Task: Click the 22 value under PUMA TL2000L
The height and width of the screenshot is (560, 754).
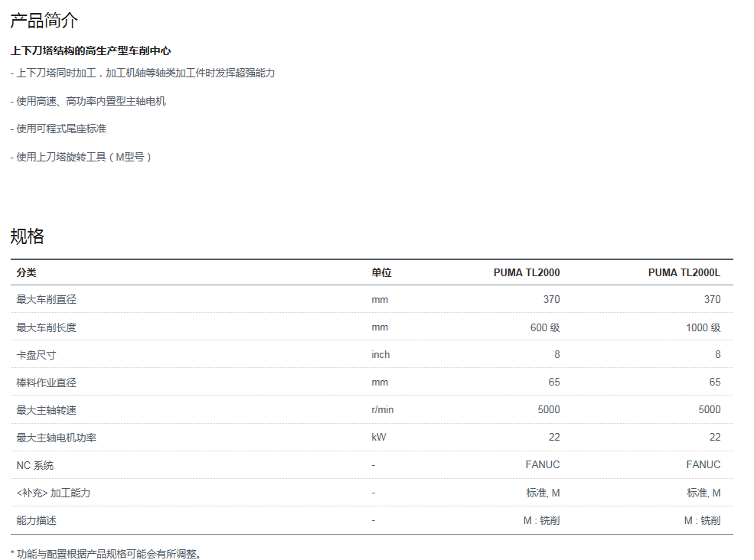Action: tap(715, 437)
